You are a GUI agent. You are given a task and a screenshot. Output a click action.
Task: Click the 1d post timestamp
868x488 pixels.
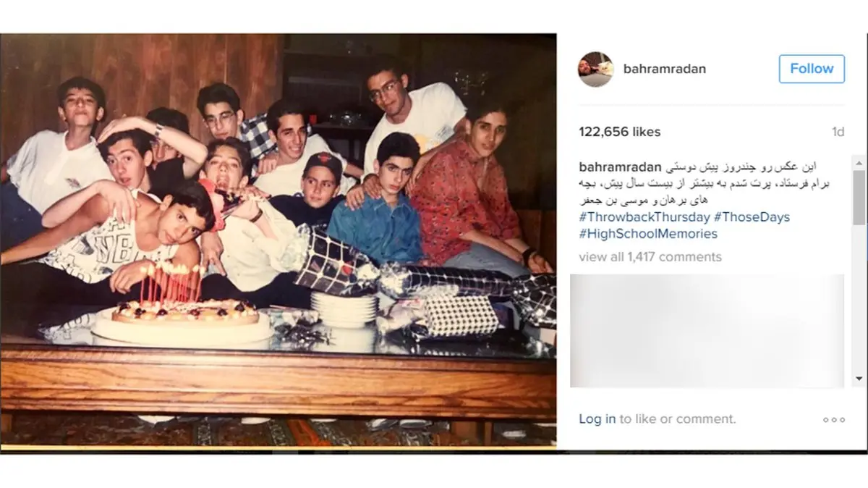[x=838, y=132]
